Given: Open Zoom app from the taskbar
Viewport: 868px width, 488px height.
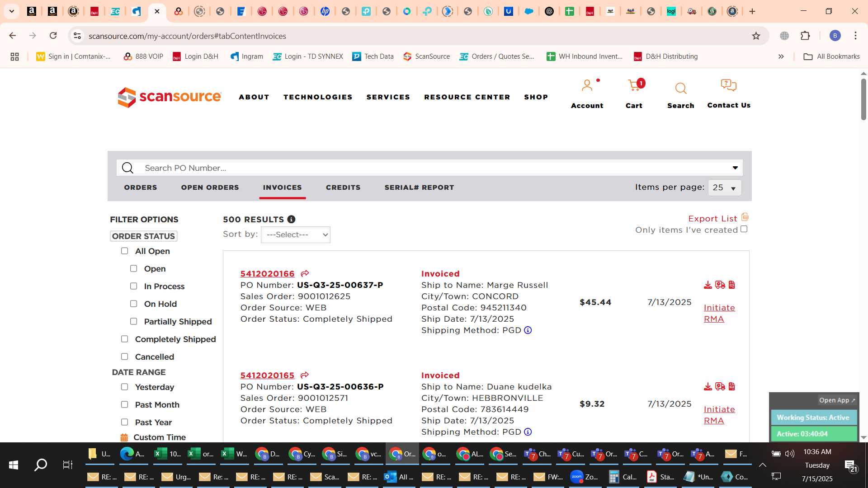Looking at the screenshot, I should point(584,477).
